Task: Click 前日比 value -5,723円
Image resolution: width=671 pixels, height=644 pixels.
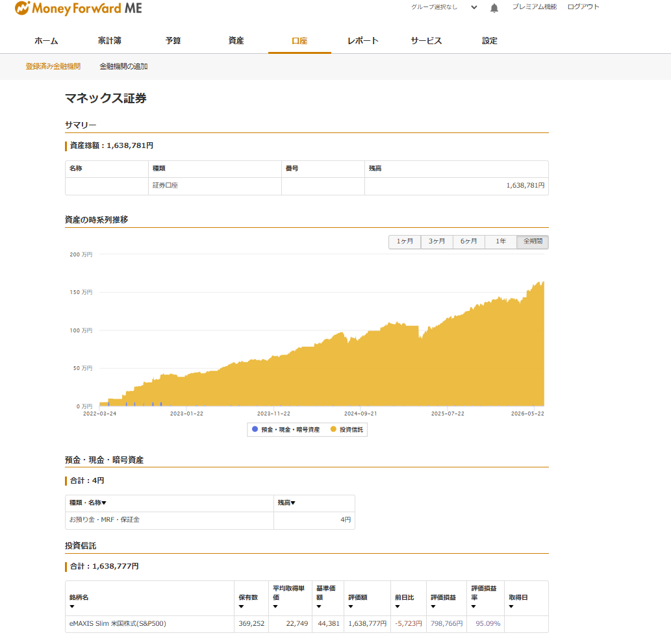Action: 408,623
